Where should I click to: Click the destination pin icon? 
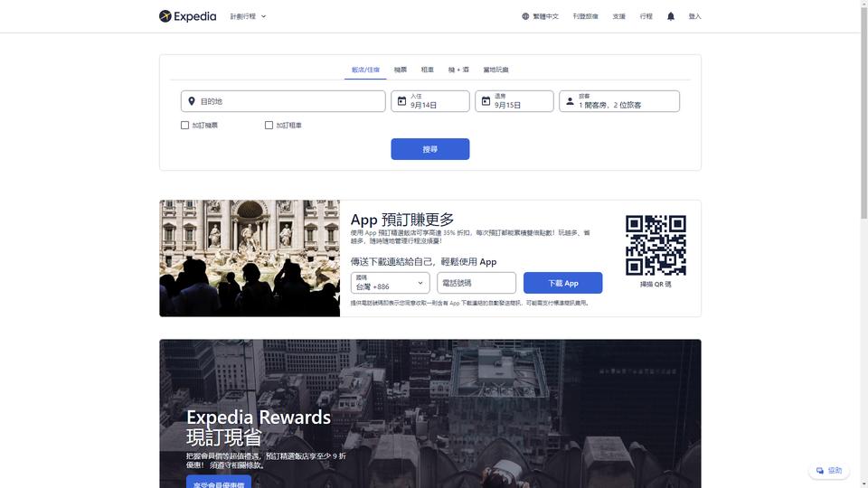(192, 101)
